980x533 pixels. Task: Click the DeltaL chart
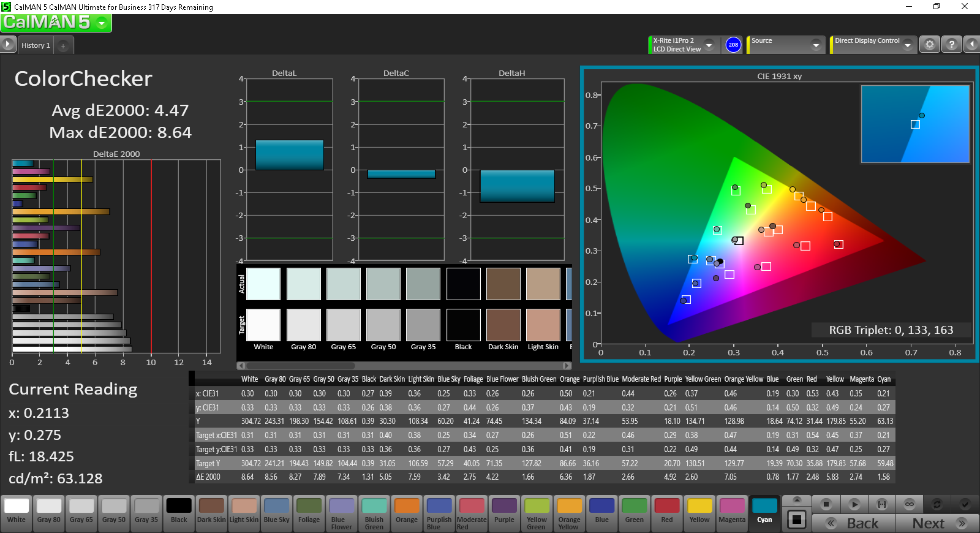pos(288,170)
